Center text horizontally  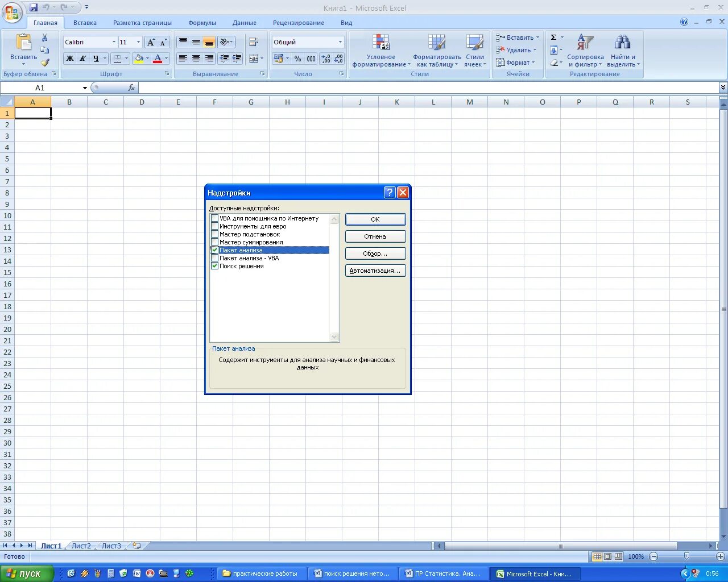click(196, 58)
